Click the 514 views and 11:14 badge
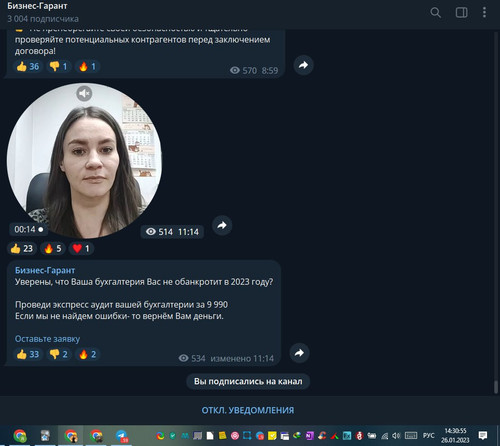Image resolution: width=500 pixels, height=446 pixels. pyautogui.click(x=172, y=232)
